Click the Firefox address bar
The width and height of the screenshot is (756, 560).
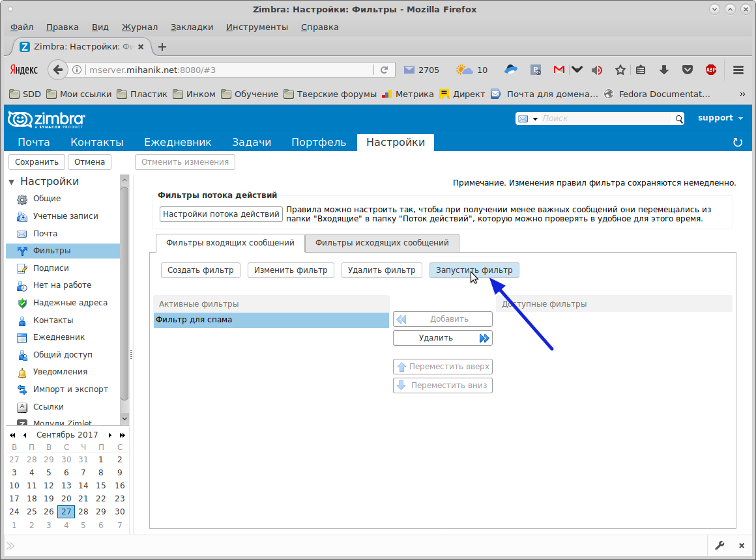[x=230, y=70]
